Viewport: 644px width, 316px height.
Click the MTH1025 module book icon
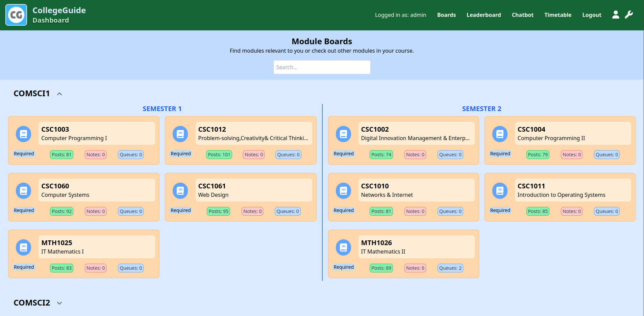coord(24,247)
